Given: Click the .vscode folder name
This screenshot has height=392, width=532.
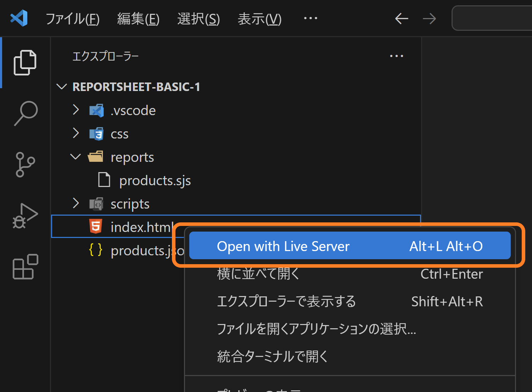Looking at the screenshot, I should pos(133,110).
